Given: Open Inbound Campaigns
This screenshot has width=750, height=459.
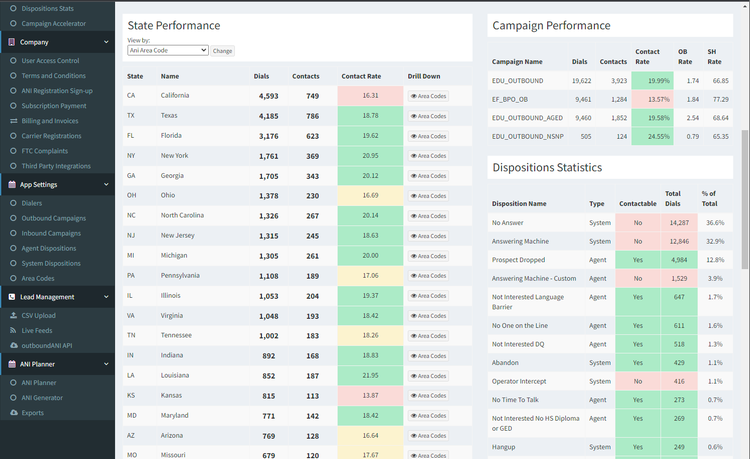Looking at the screenshot, I should tap(51, 233).
